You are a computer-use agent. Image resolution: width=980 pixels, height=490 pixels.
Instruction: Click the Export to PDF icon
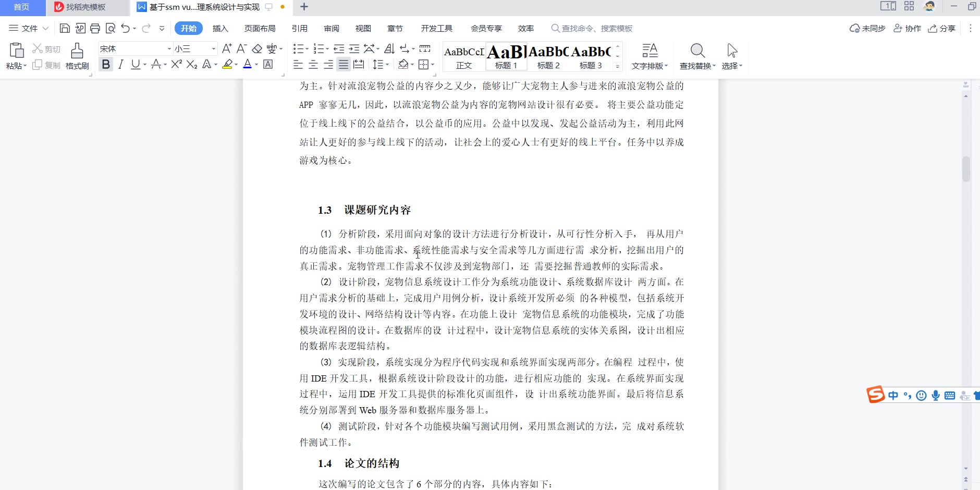[80, 29]
